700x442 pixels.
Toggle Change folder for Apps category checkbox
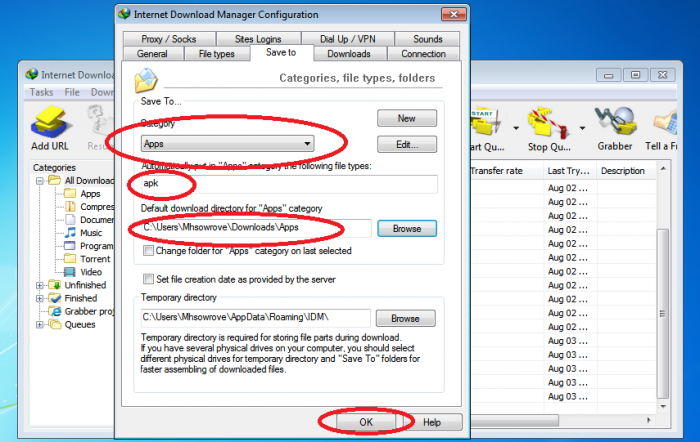[148, 250]
